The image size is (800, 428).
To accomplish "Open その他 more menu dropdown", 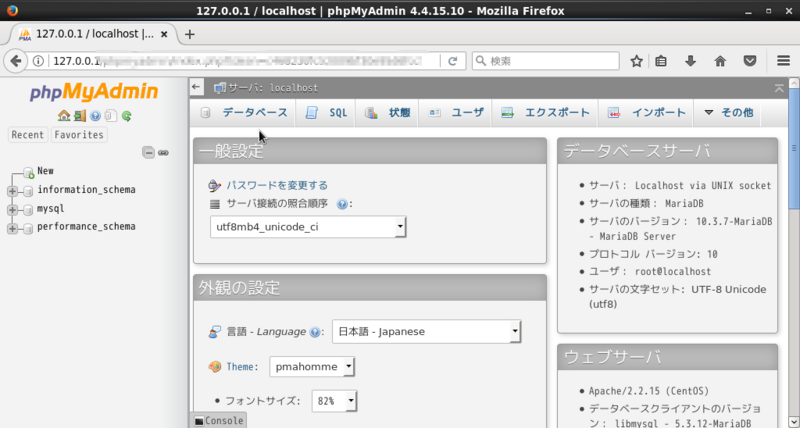I will [x=728, y=113].
